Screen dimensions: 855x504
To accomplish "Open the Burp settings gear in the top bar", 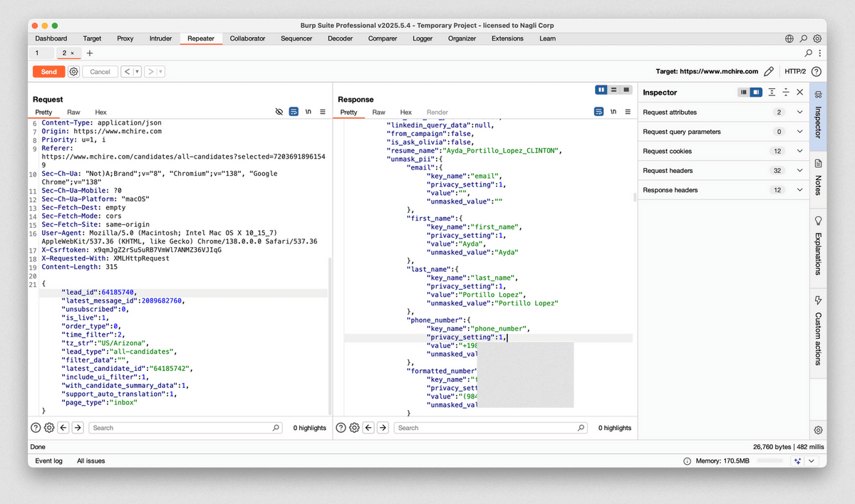I will (x=817, y=38).
